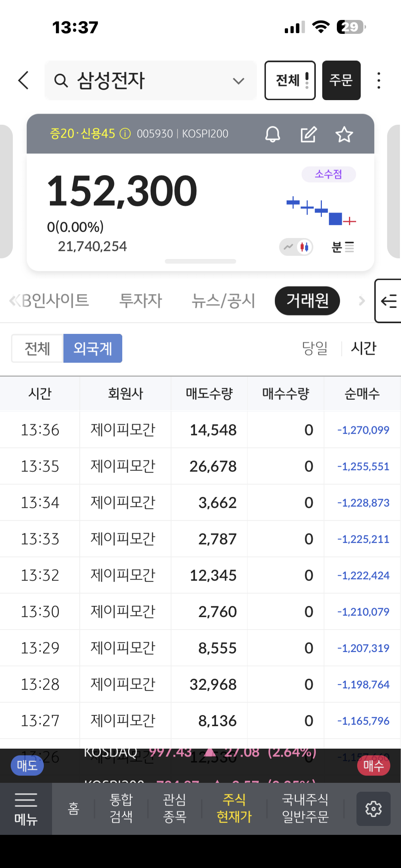Tap the price alert bell icon
Screen dimensions: 401x868
click(x=273, y=134)
